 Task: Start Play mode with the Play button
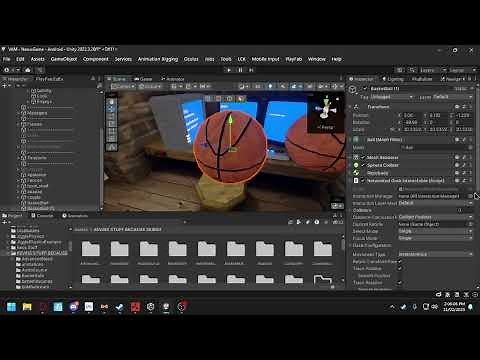[x=229, y=70]
